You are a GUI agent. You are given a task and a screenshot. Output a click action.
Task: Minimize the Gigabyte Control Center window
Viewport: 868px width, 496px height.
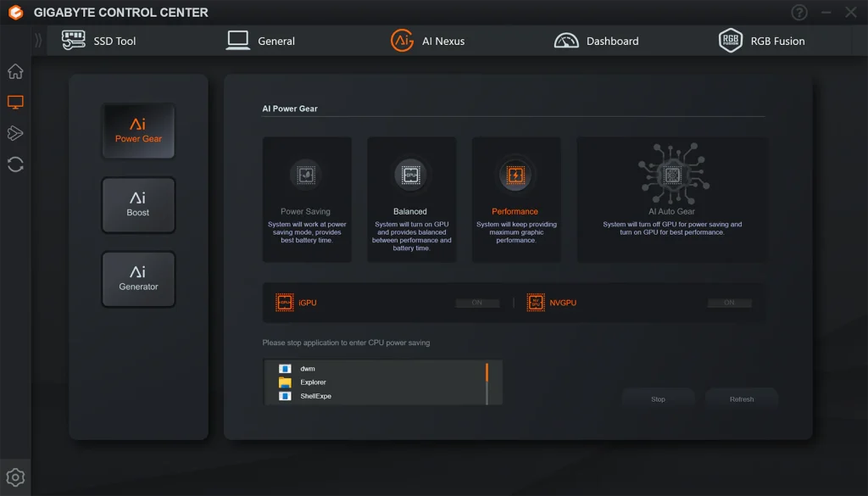[x=826, y=12]
